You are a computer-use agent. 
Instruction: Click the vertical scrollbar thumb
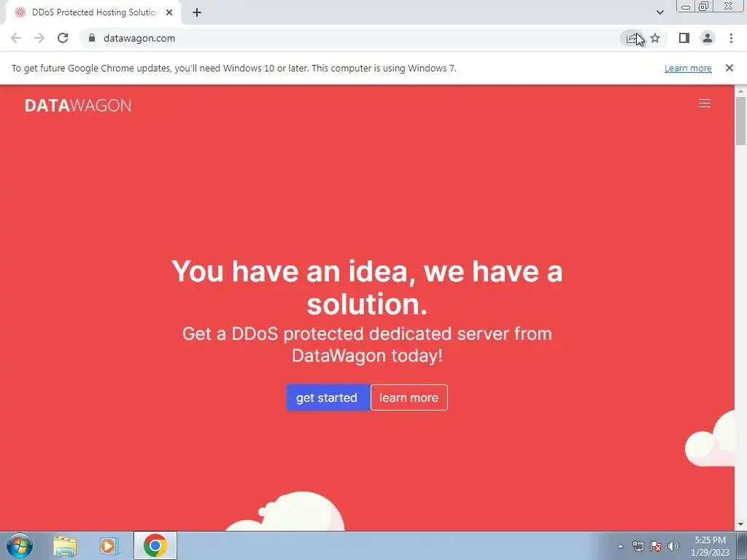click(x=741, y=121)
